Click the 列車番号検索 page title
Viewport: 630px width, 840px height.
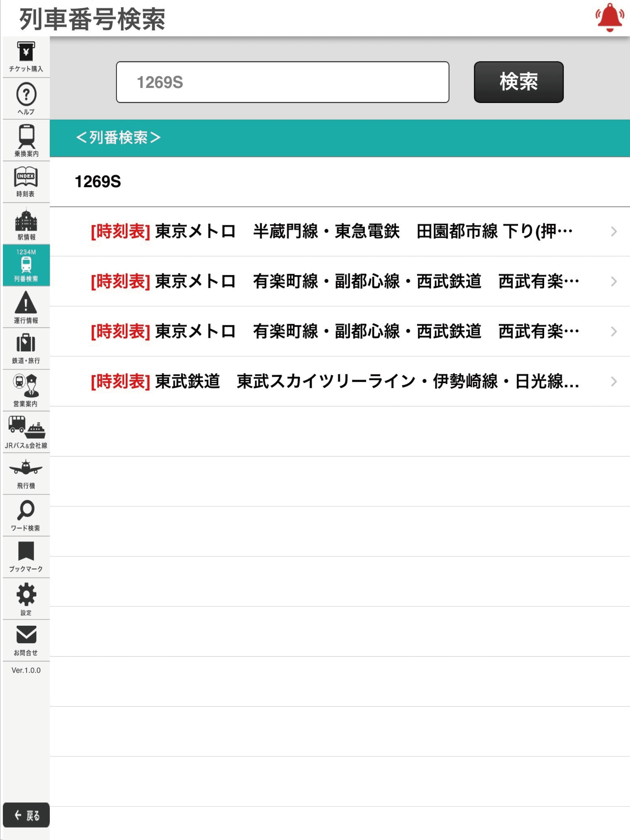(x=92, y=19)
